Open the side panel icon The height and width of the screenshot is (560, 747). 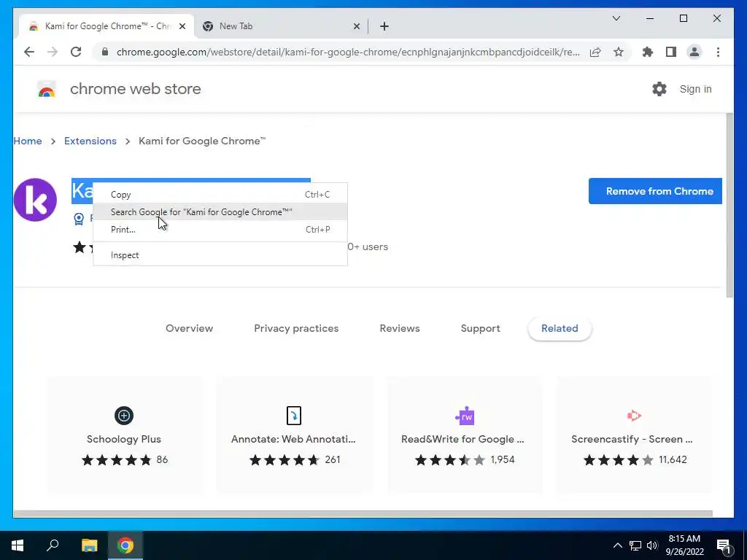pyautogui.click(x=671, y=52)
